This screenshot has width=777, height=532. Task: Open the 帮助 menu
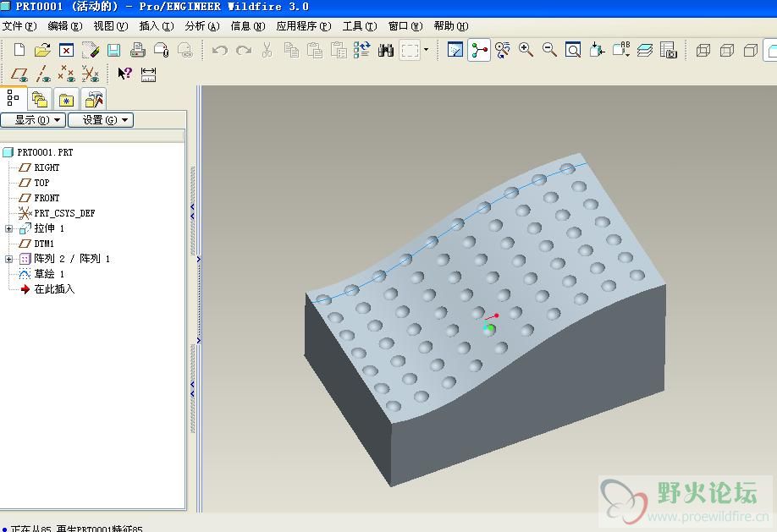click(x=451, y=26)
